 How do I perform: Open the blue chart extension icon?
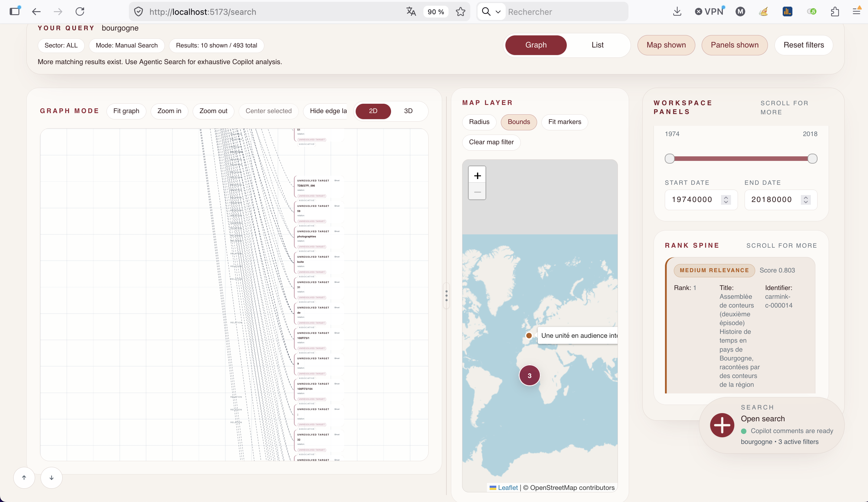[x=787, y=12]
